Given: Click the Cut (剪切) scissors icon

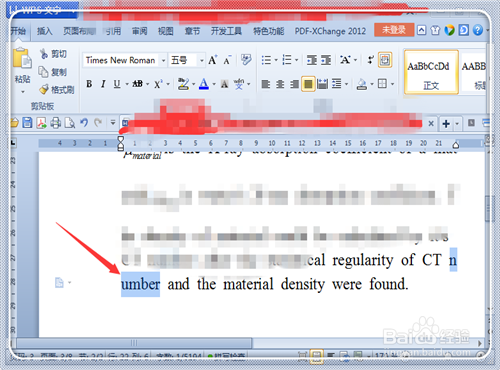Looking at the screenshot, I should pyautogui.click(x=44, y=54).
